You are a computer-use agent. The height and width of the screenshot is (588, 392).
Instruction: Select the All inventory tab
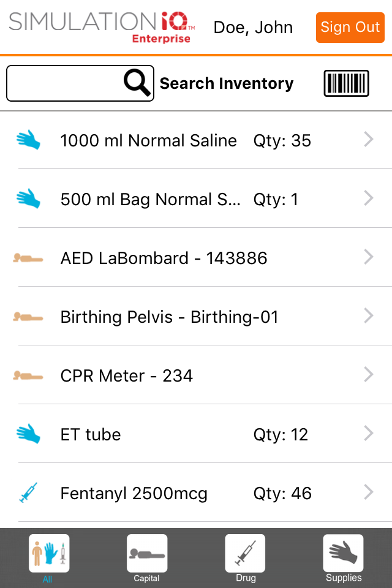coord(49,558)
